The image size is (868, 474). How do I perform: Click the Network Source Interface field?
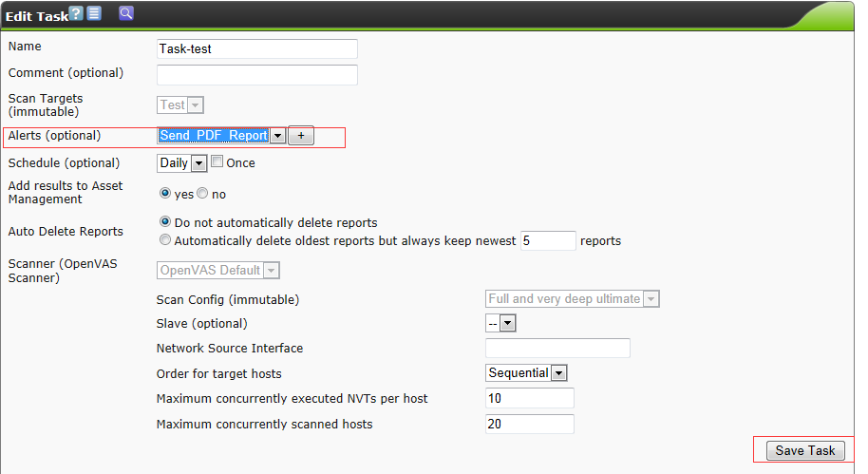(x=557, y=349)
